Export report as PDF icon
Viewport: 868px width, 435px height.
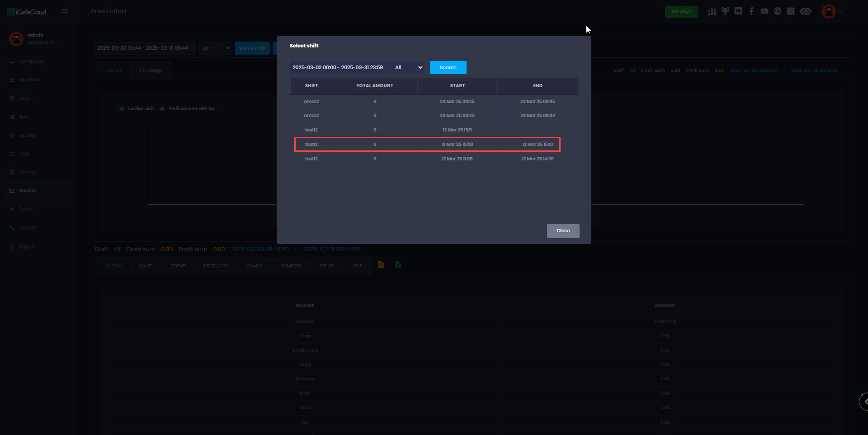(381, 265)
